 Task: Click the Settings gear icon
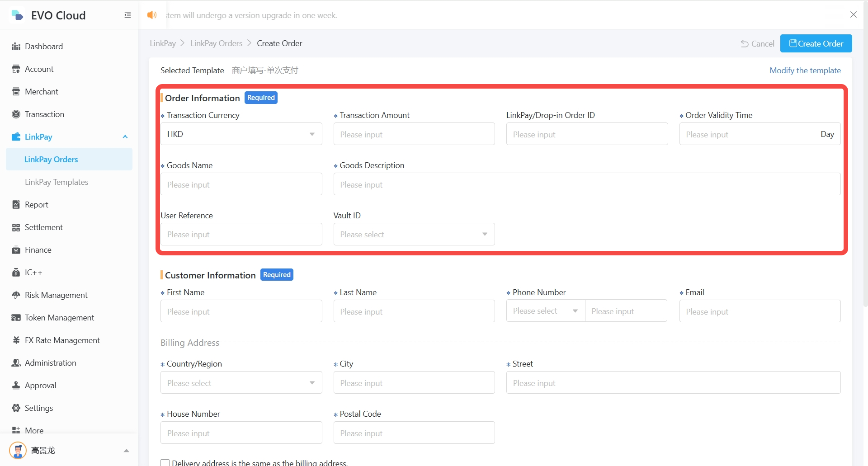coord(16,408)
